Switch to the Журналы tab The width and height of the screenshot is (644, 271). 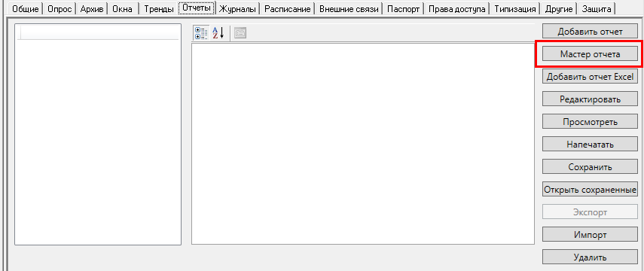237,8
